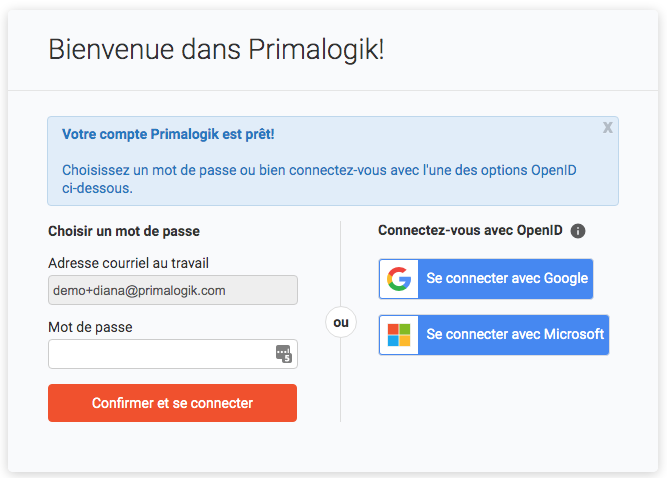
Task: Click Confirmer et se connecter button
Action: pyautogui.click(x=172, y=403)
